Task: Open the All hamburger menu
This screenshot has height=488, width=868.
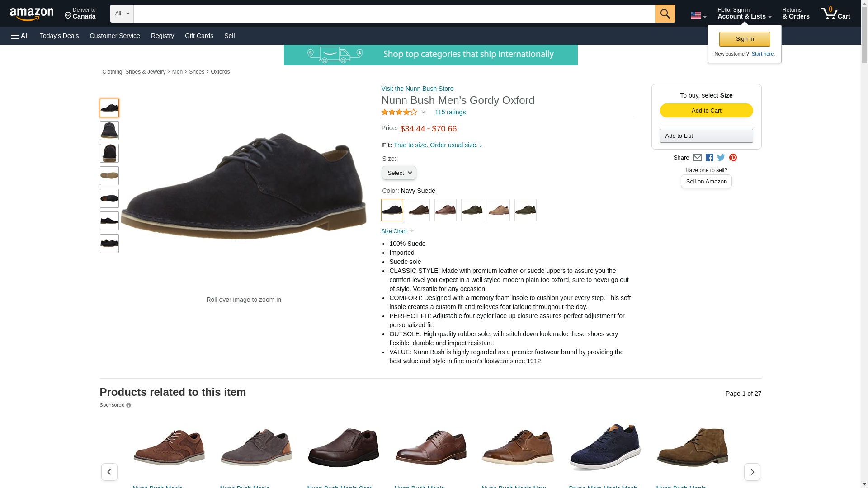Action: (20, 36)
